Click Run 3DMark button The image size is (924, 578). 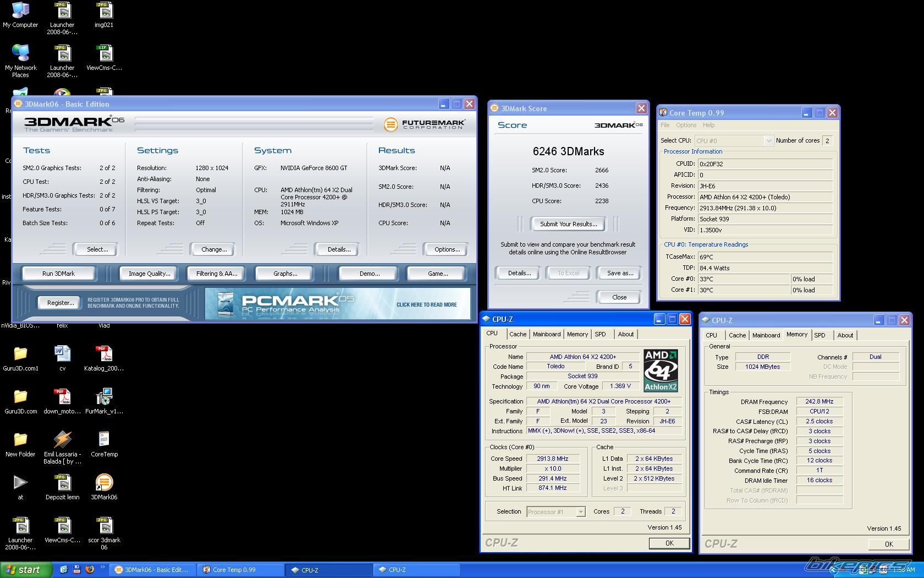(59, 274)
